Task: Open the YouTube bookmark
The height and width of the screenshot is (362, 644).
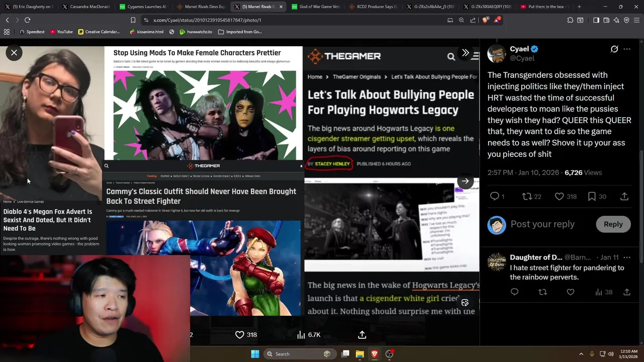Action: point(60,32)
